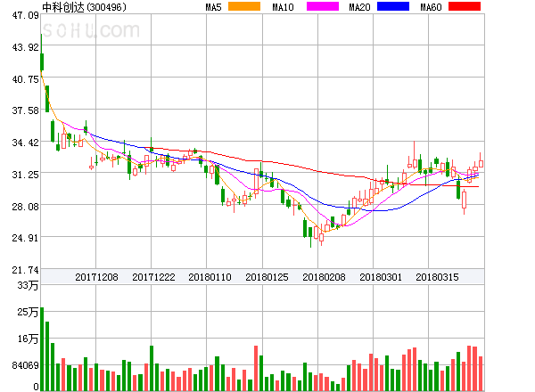The image size is (535, 392).
Task: Click the magenta MA10 legend swatch
Action: coord(323,6)
